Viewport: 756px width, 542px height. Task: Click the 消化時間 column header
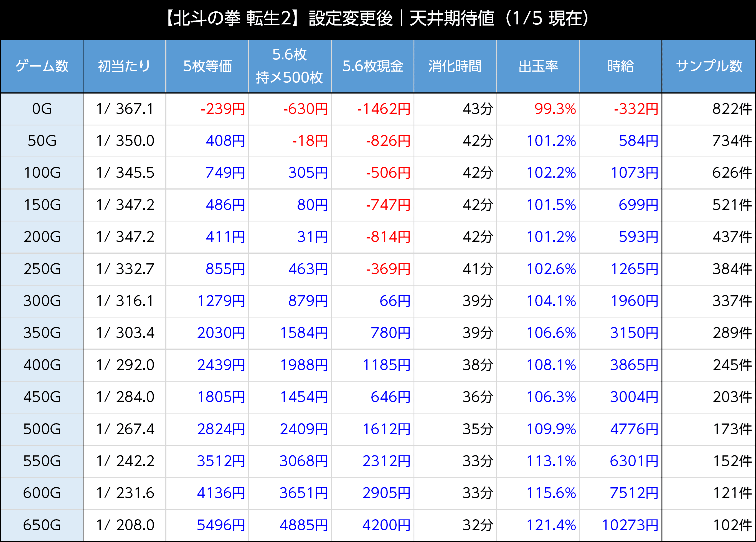click(x=455, y=66)
